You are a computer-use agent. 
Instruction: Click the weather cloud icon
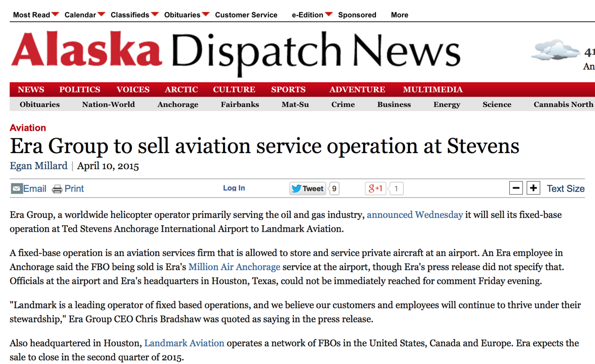555,51
